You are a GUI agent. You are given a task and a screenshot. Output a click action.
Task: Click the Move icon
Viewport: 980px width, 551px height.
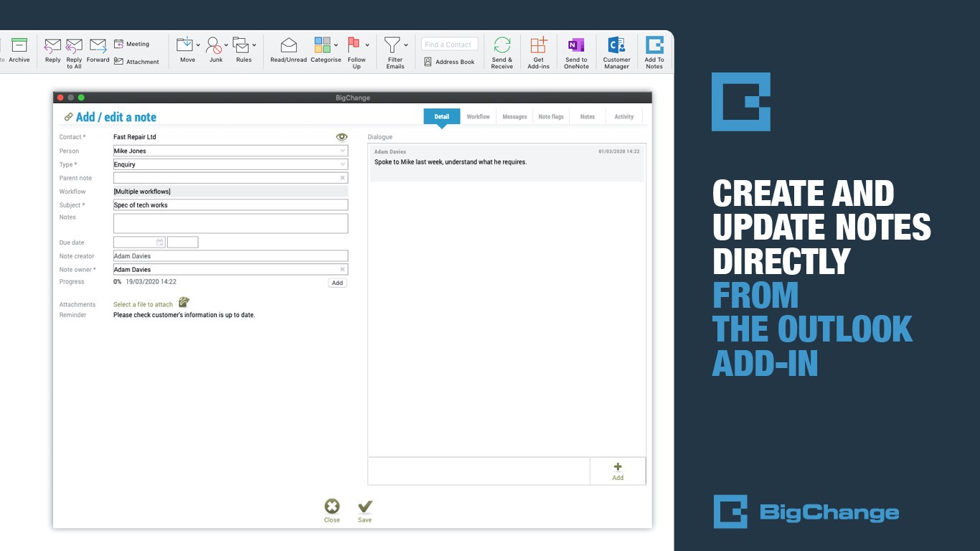(185, 44)
